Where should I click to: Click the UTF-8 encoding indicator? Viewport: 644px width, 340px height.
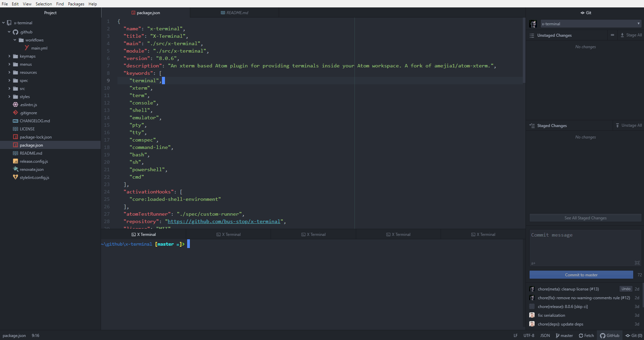coord(529,336)
